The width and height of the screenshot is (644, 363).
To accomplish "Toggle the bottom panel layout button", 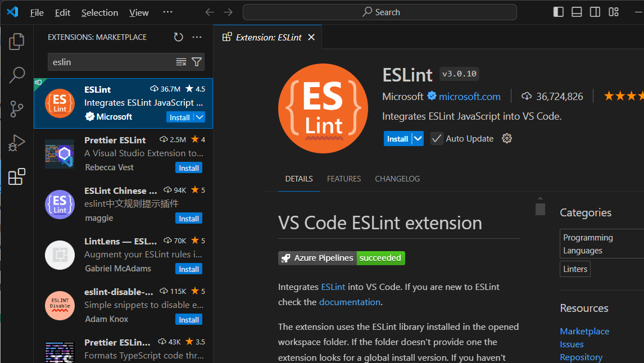I will [x=577, y=12].
